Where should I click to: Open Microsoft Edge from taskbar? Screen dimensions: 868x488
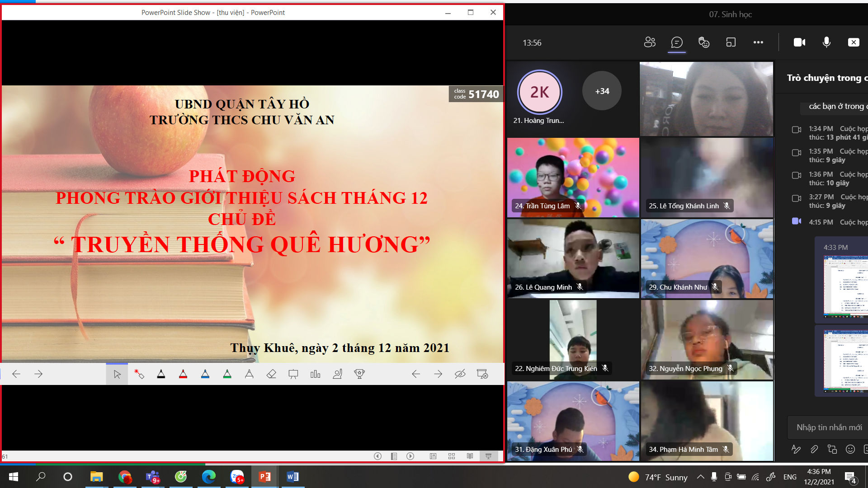(209, 477)
